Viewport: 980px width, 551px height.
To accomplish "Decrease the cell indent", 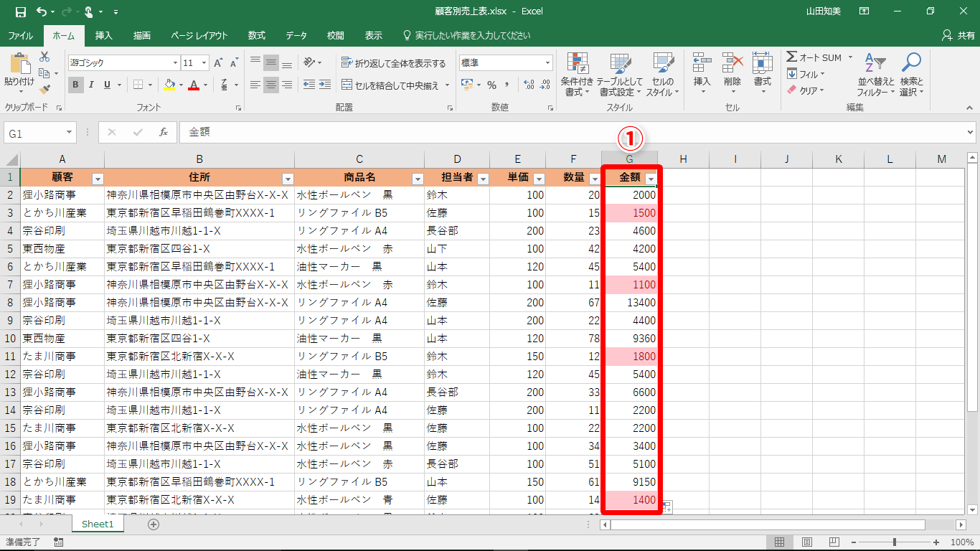I will point(309,85).
